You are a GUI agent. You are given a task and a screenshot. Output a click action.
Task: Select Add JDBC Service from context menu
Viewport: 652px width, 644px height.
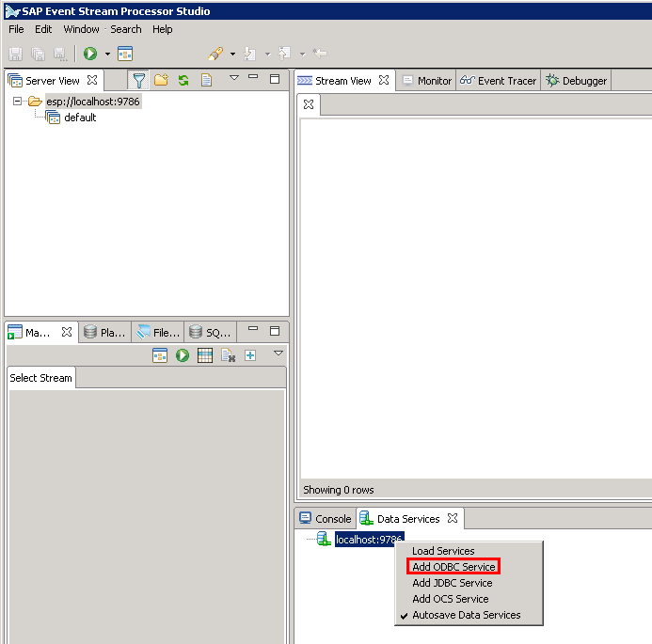[x=452, y=583]
